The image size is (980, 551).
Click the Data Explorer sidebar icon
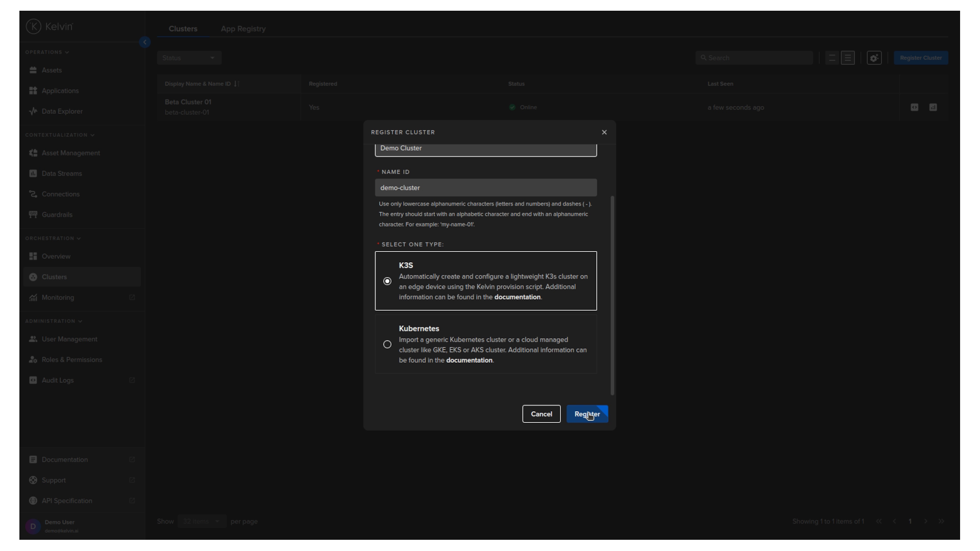(x=33, y=111)
